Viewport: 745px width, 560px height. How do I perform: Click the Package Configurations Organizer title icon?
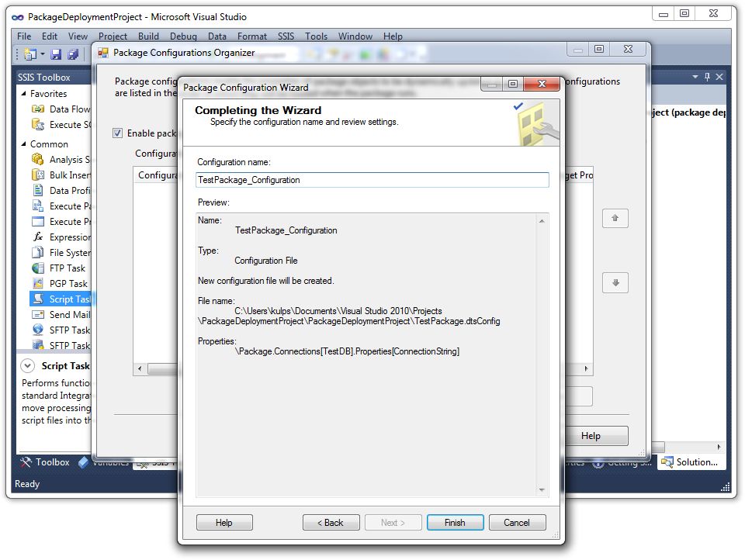coord(103,53)
